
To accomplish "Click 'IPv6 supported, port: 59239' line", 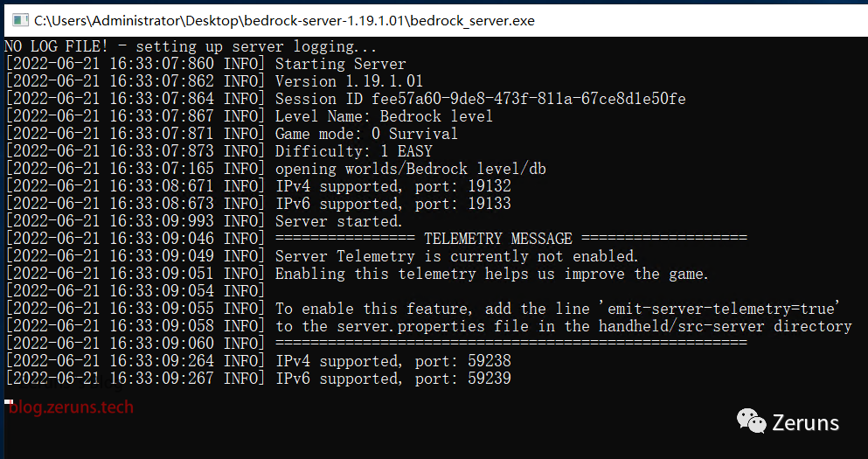I will (x=258, y=379).
